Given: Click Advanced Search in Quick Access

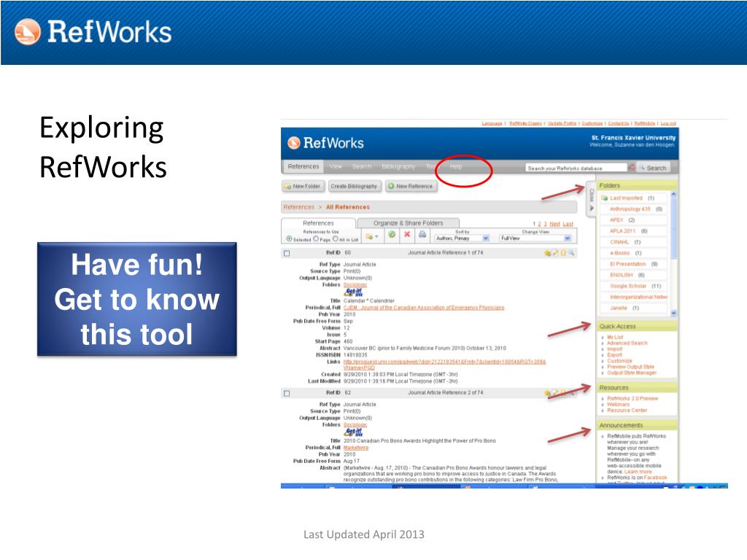Looking at the screenshot, I should click(627, 343).
